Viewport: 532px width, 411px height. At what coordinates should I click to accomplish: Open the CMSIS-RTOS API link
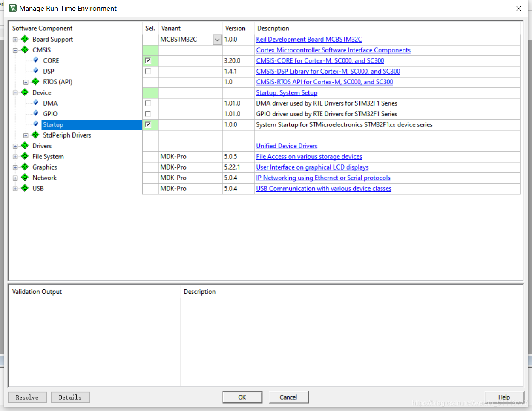point(325,82)
